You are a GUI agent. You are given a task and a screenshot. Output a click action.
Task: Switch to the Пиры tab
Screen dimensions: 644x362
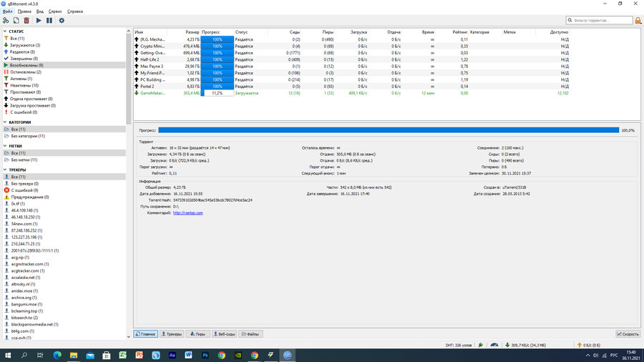[197, 334]
